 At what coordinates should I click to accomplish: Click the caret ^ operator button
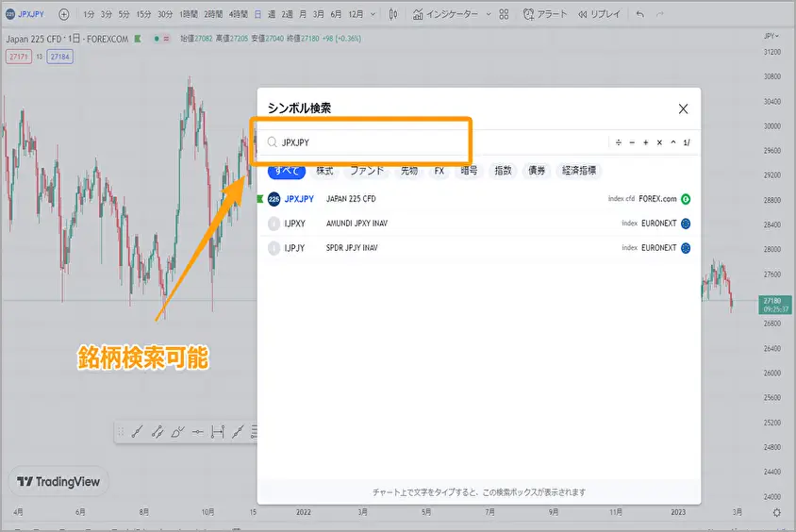coord(673,142)
